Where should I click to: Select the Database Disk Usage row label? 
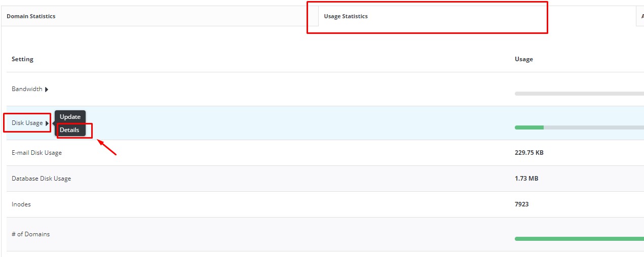[x=41, y=179]
